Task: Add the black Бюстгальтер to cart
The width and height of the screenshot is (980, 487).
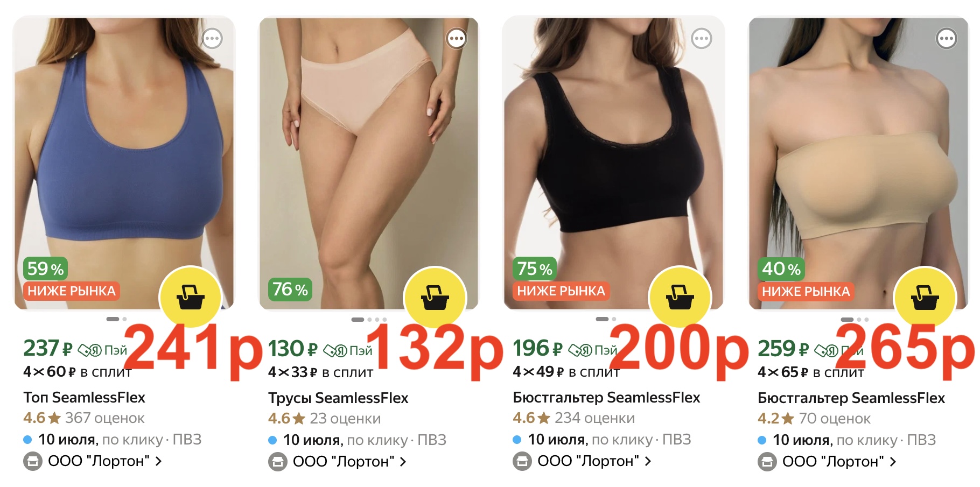Action: tap(680, 297)
